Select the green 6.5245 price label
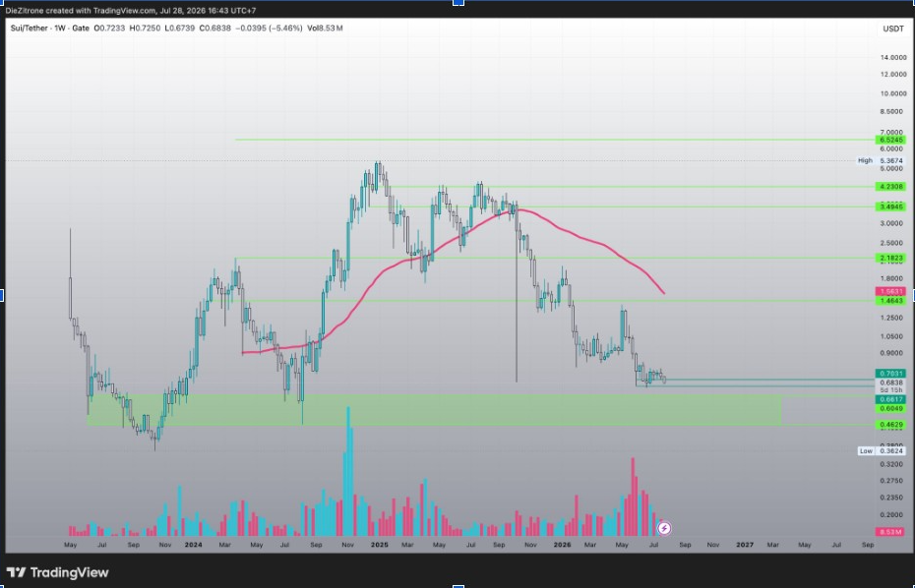This screenshot has width=915, height=588. pyautogui.click(x=889, y=140)
